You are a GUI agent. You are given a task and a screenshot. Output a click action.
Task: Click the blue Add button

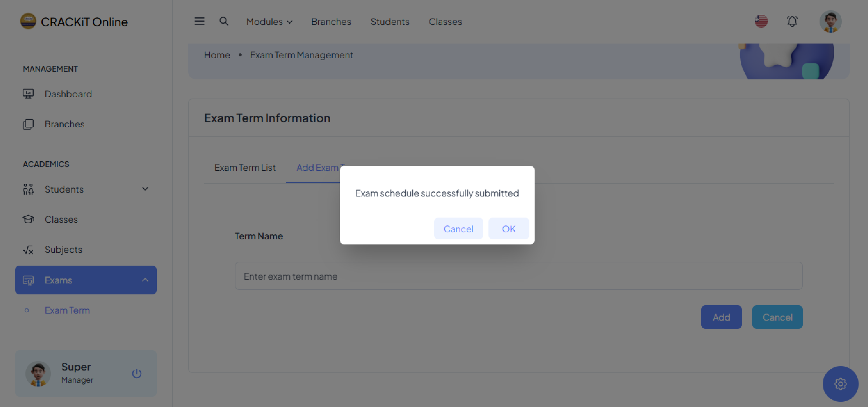721,317
